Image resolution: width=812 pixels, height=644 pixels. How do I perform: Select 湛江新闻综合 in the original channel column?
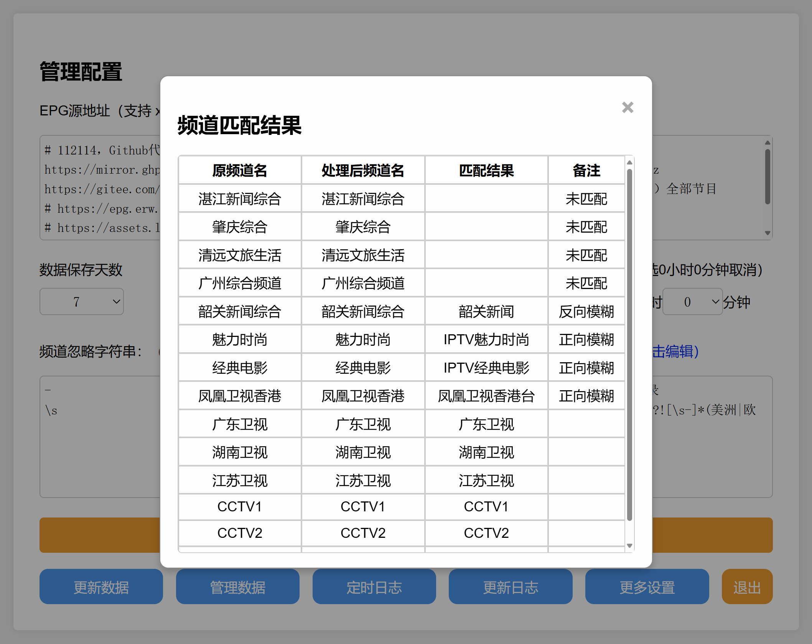(x=240, y=199)
